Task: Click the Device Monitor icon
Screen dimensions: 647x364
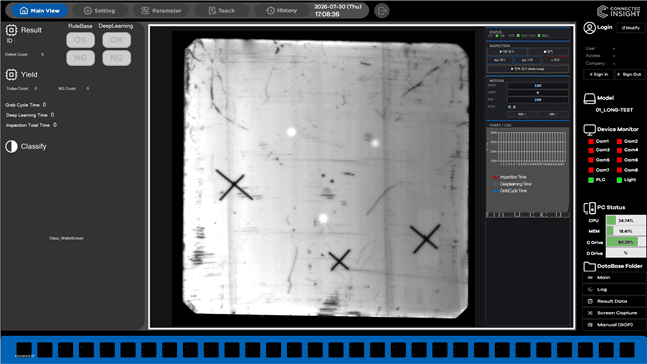Action: pyautogui.click(x=589, y=130)
